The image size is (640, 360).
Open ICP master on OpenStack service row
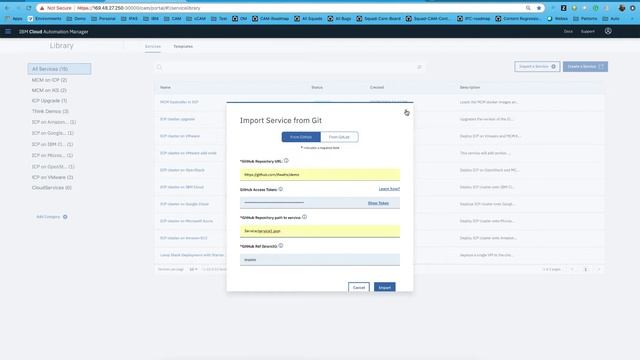[x=182, y=170]
